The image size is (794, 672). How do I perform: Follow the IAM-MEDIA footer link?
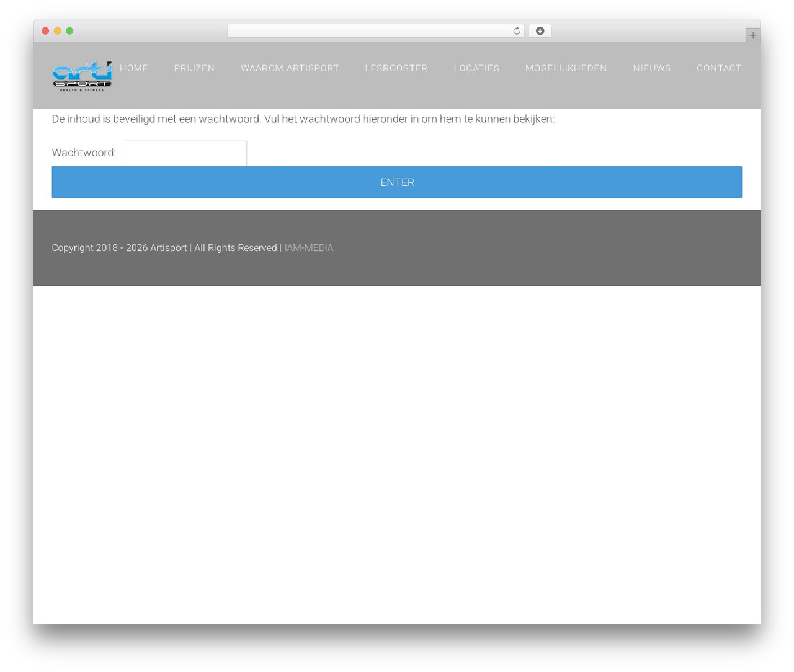click(308, 248)
